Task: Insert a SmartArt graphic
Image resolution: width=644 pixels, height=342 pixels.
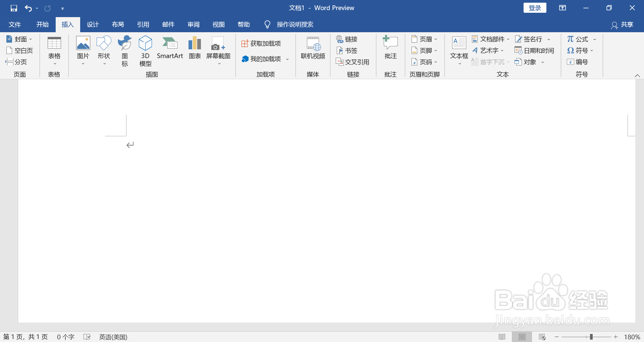Action: tap(170, 48)
